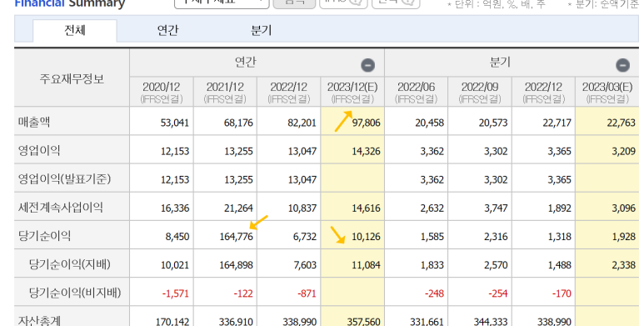Select the 2023/12(E) estimate column header

352,92
